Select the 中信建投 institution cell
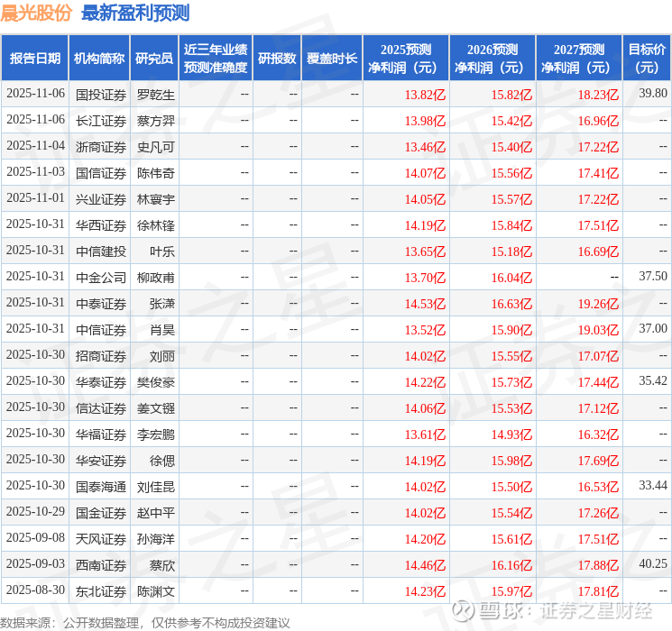 [101, 251]
